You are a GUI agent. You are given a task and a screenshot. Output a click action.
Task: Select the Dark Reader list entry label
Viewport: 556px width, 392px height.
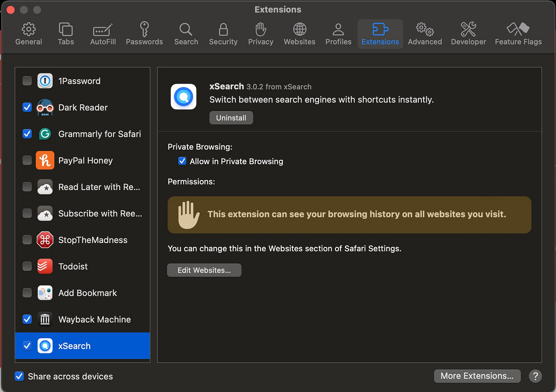(83, 108)
